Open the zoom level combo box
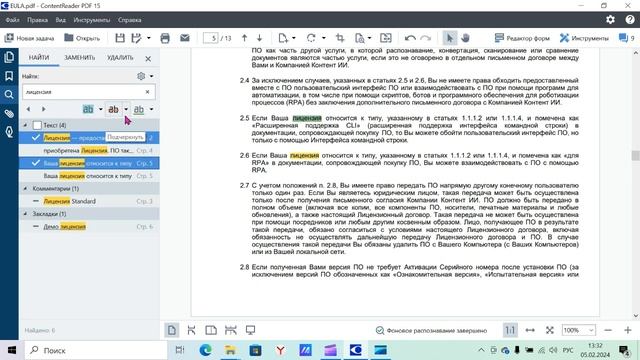640x360 pixels. [x=579, y=330]
